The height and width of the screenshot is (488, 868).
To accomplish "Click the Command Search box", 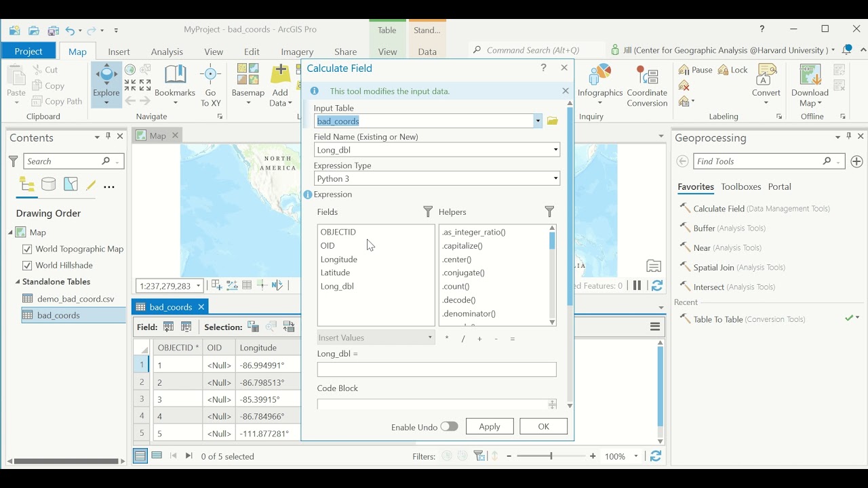I will point(536,50).
